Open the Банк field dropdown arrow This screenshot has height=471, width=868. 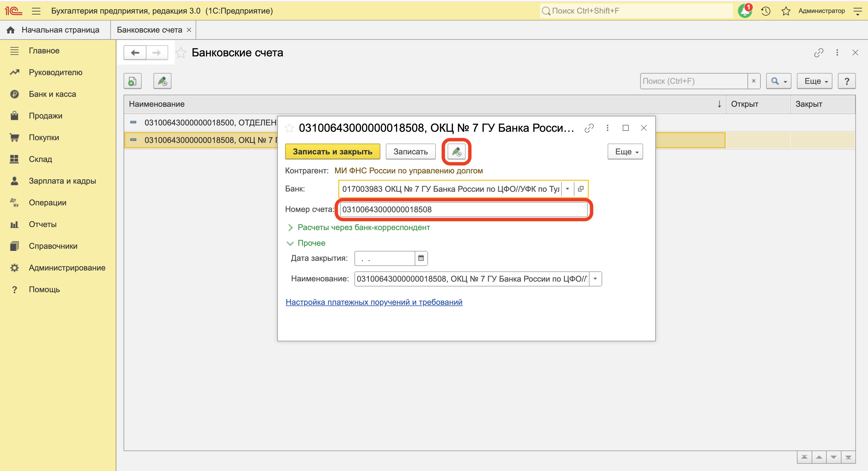[568, 189]
